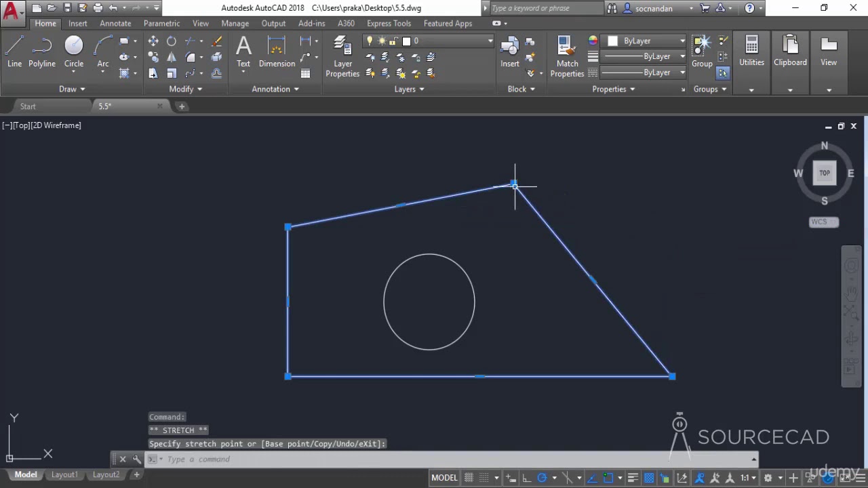Pick the Circle drawing tool
868x488 pixels.
point(74,52)
